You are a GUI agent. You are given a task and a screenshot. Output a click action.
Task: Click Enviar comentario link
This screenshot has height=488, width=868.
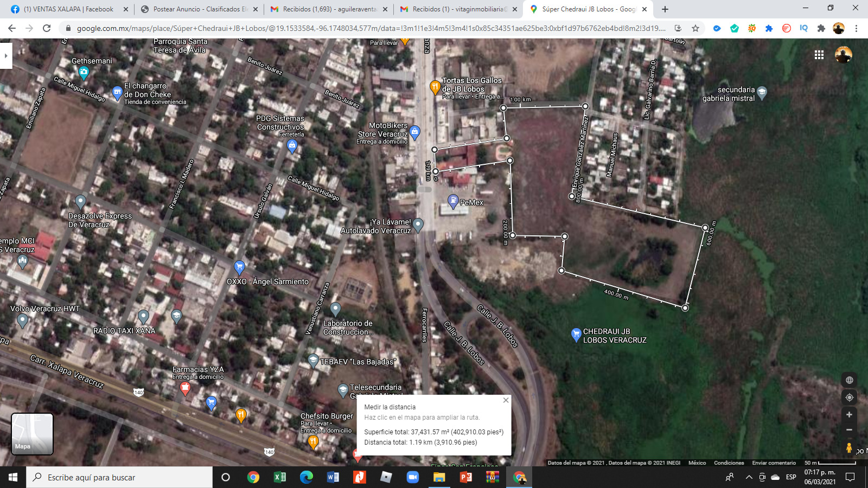(774, 463)
